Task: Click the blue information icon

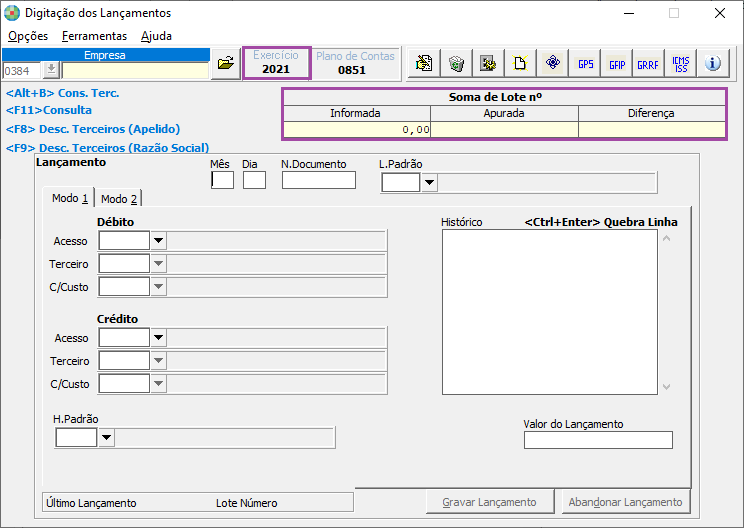Action: (x=713, y=63)
